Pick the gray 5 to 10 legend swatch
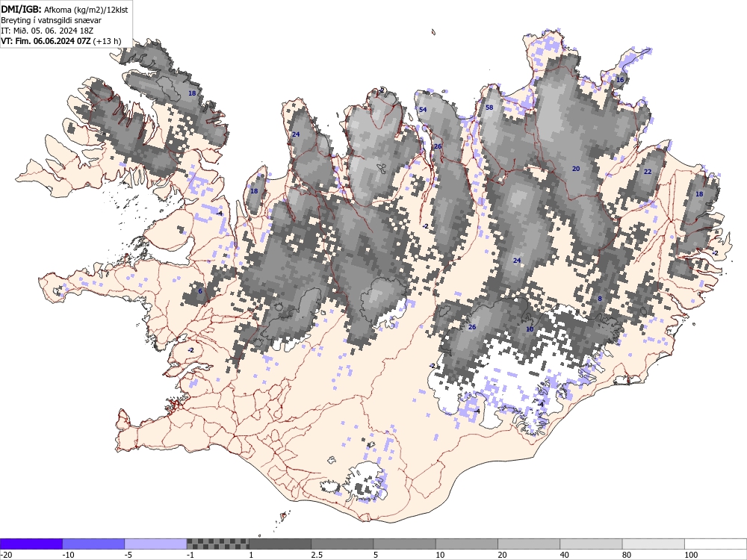This screenshot has height=560, width=747. click(x=404, y=544)
